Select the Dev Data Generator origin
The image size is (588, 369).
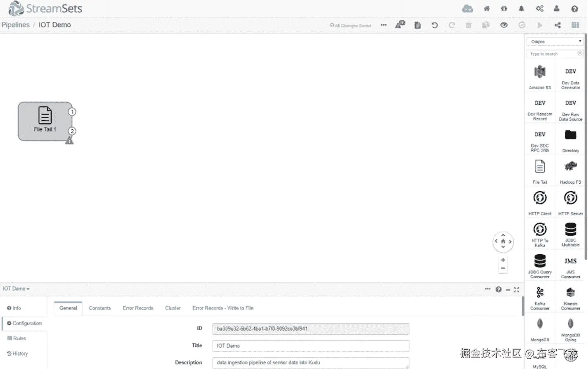[x=570, y=76]
